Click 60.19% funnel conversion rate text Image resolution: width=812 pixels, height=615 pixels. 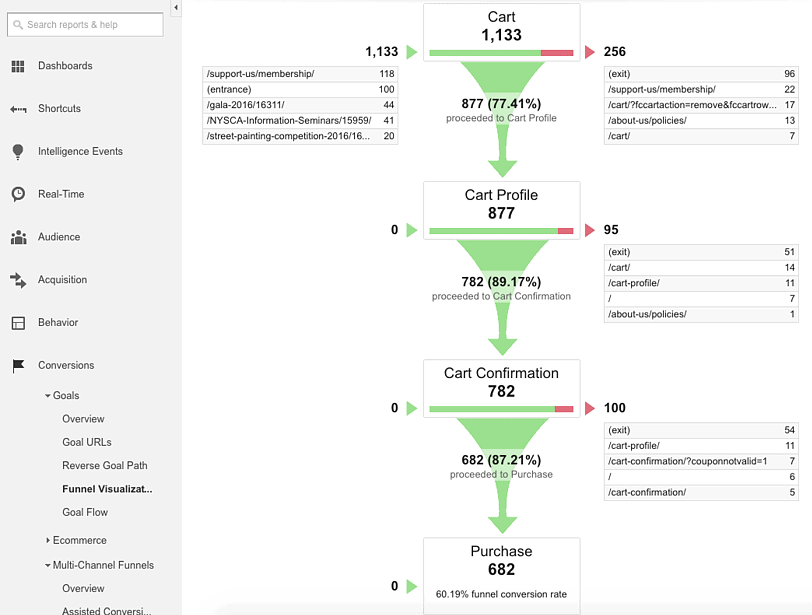501,594
